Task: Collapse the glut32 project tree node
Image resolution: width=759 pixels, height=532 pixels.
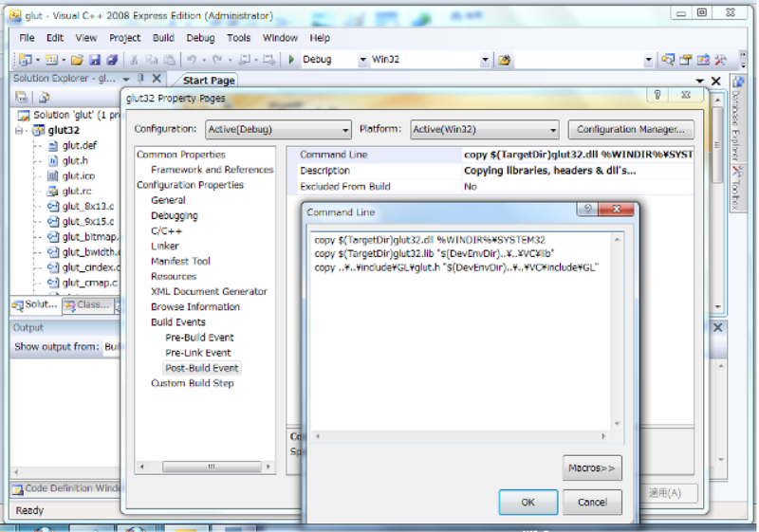Action: click(x=21, y=131)
